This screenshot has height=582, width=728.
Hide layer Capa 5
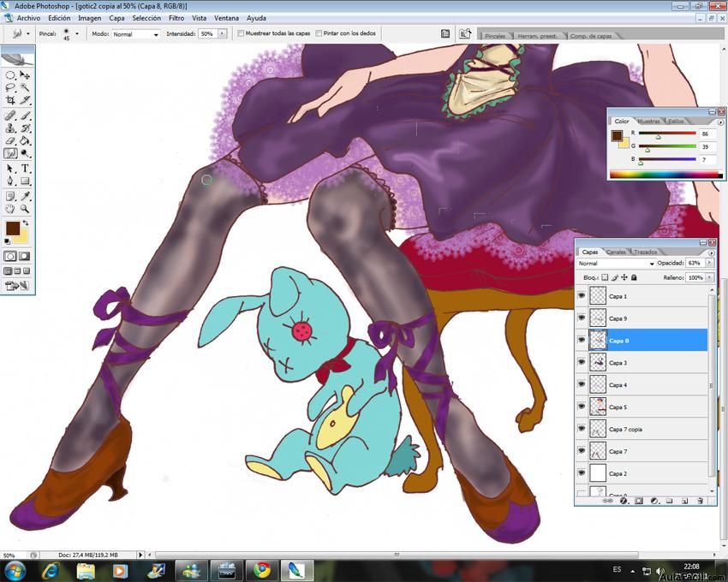pos(582,407)
